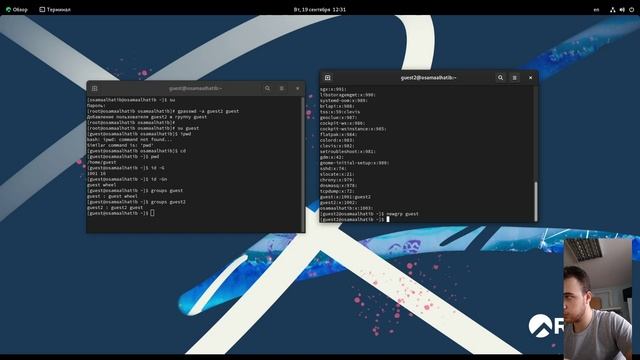This screenshot has width=640, height=360.
Task: Click the volume speaker icon in top bar
Action: (x=622, y=9)
